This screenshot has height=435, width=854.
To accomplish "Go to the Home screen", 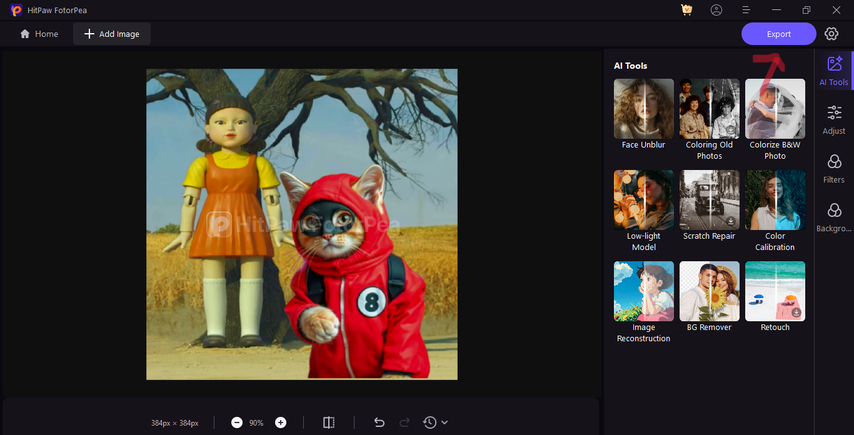I will coord(39,34).
